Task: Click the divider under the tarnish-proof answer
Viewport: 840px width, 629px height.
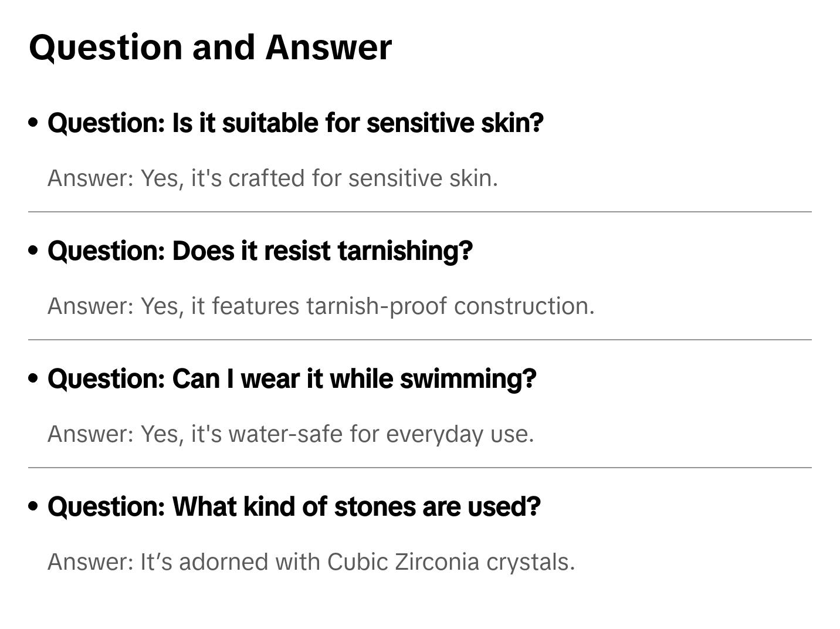Action: [420, 340]
